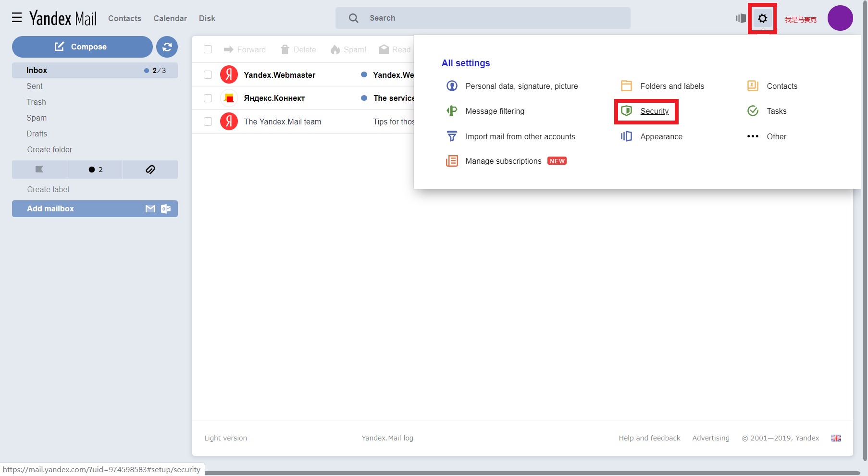Tick checkbox for Yandex.Webmaster message
The image size is (868, 476).
click(x=208, y=75)
